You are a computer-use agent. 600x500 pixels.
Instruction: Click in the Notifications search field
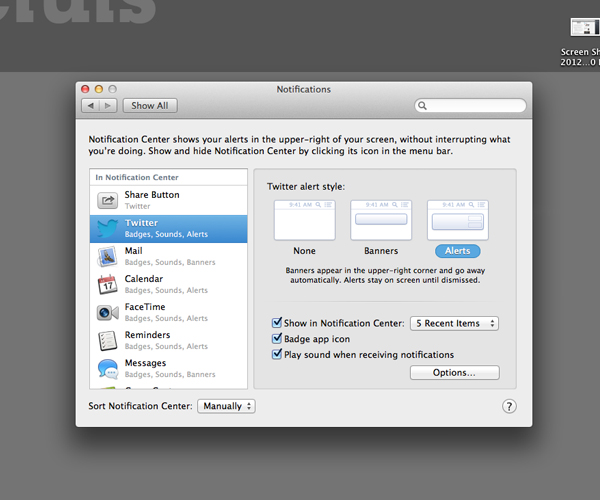pos(470,106)
